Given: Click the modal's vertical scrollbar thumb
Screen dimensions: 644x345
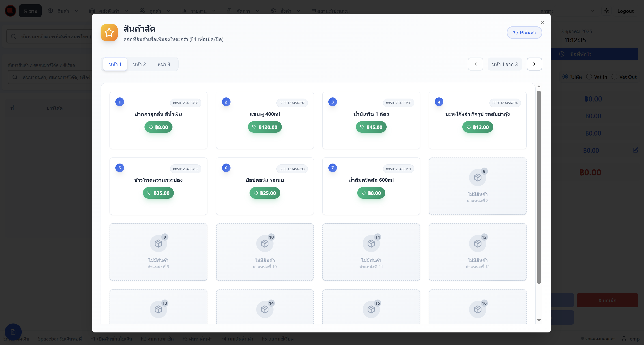Looking at the screenshot, I should pyautogui.click(x=539, y=187).
